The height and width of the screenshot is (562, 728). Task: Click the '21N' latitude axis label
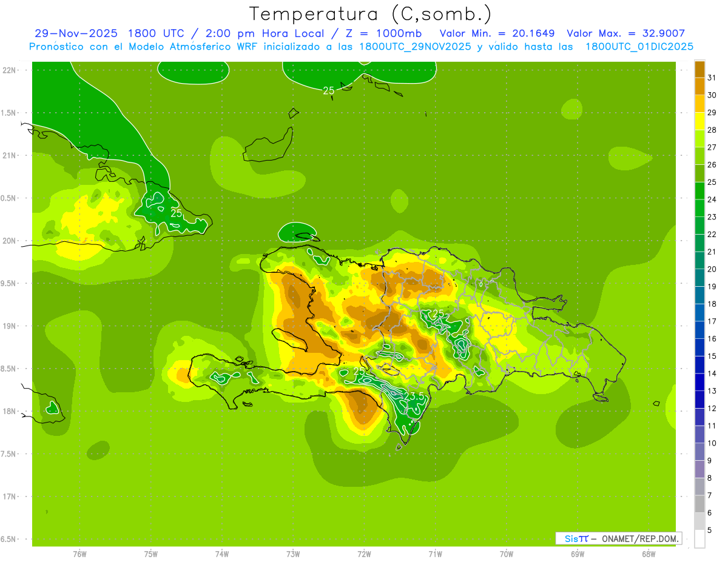(10, 155)
